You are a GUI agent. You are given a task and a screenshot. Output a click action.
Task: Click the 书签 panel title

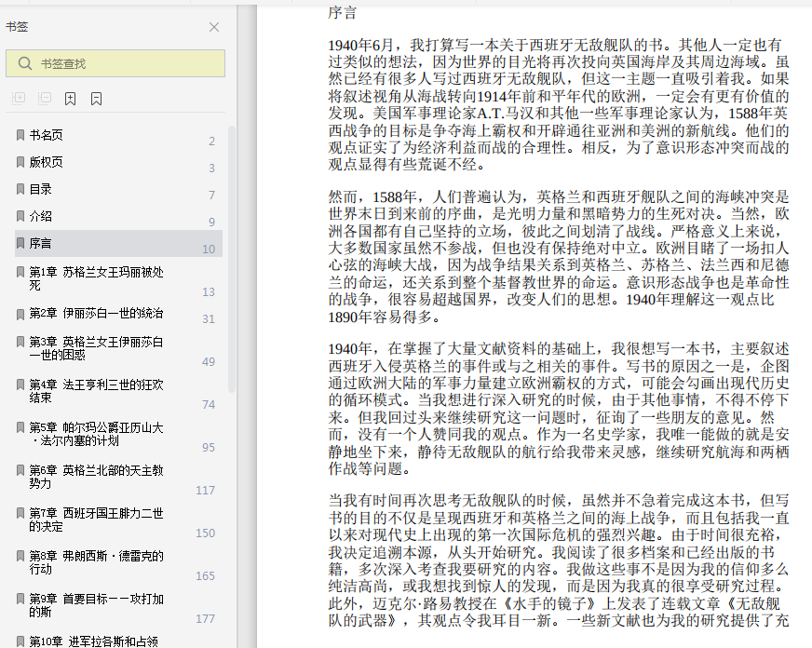[17, 27]
